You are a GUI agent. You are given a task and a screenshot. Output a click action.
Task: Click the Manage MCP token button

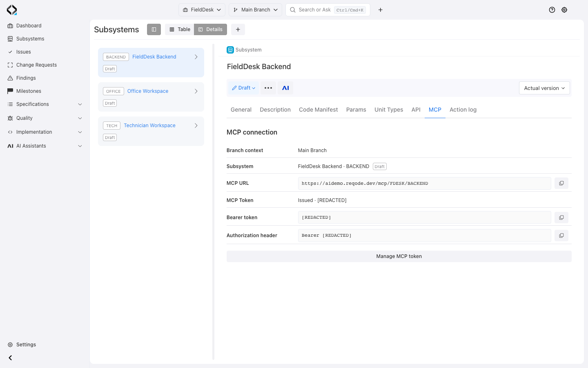(x=399, y=256)
